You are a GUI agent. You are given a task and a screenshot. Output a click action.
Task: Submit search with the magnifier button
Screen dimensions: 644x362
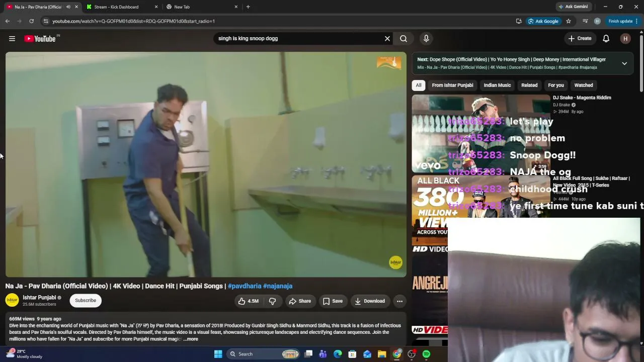click(x=404, y=39)
